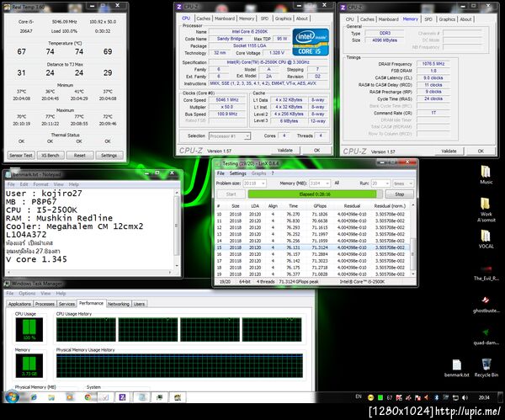The image size is (505, 420).
Task: Open the ? help menu in LinX
Action: click(x=273, y=173)
